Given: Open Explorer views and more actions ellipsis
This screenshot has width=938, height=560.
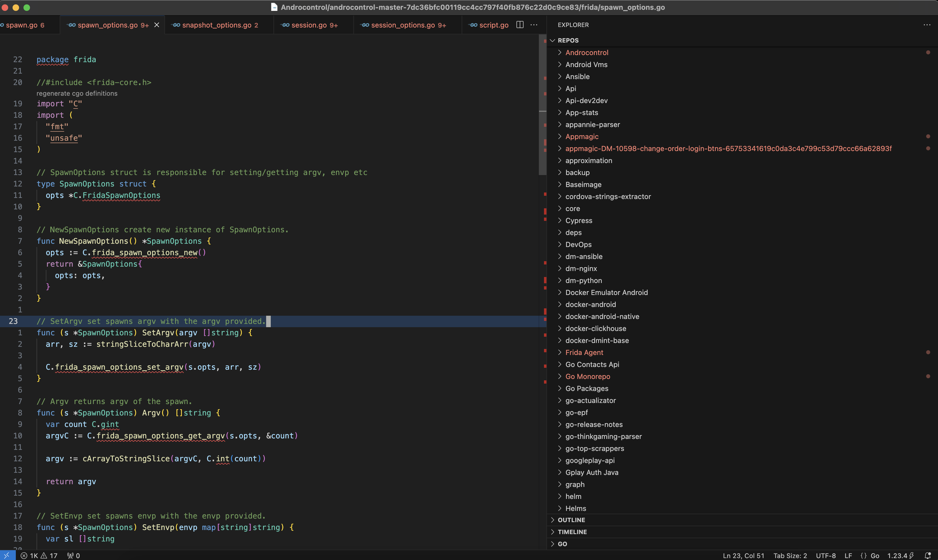Looking at the screenshot, I should pyautogui.click(x=927, y=25).
